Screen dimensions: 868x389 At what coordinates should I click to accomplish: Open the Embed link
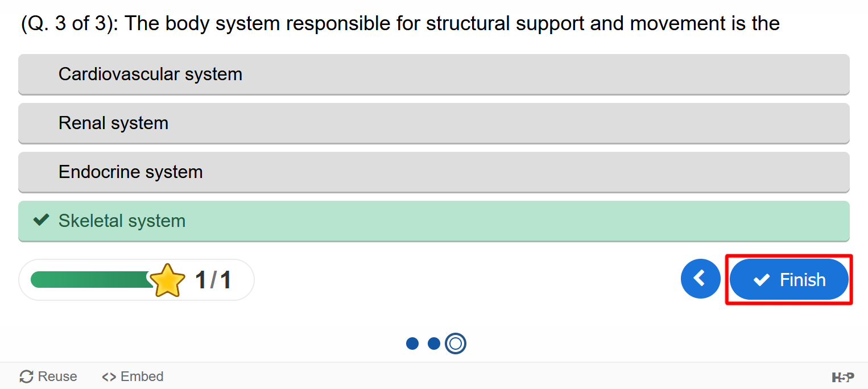[133, 376]
